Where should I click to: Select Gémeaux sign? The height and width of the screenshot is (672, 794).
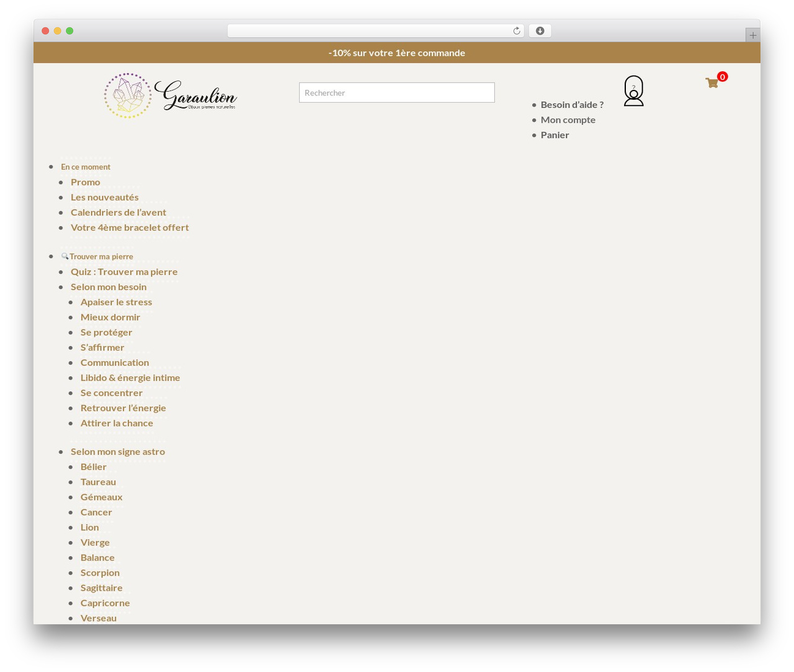[102, 497]
